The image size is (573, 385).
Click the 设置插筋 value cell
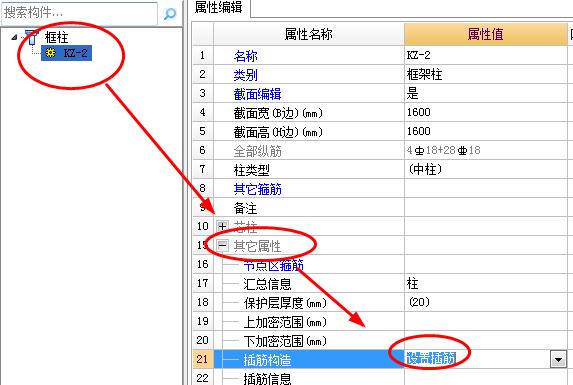click(477, 359)
